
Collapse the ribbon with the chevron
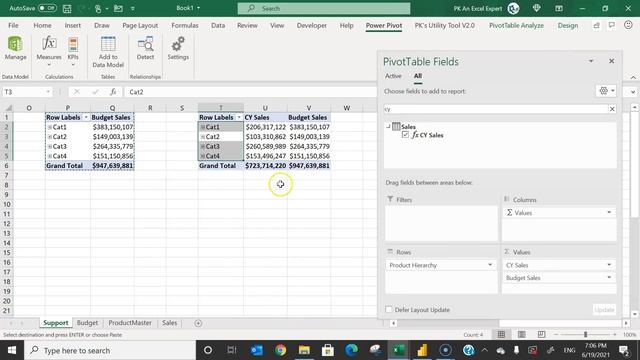coord(633,77)
